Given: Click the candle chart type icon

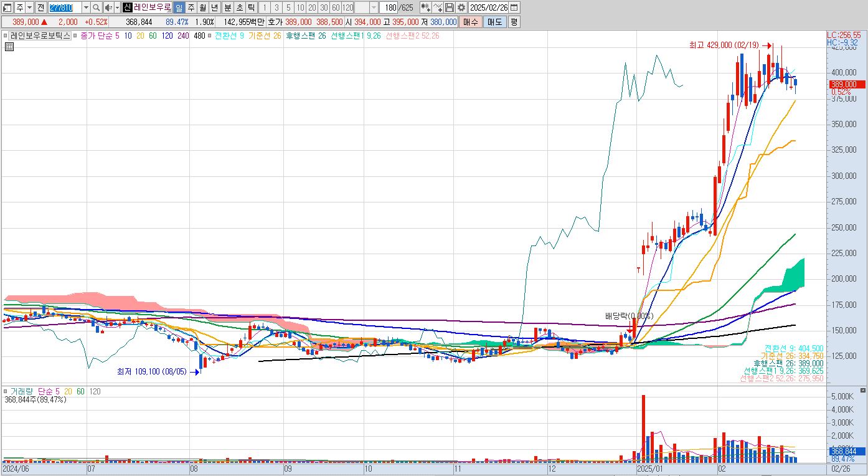Looking at the screenshot, I should pyautogui.click(x=425, y=7).
